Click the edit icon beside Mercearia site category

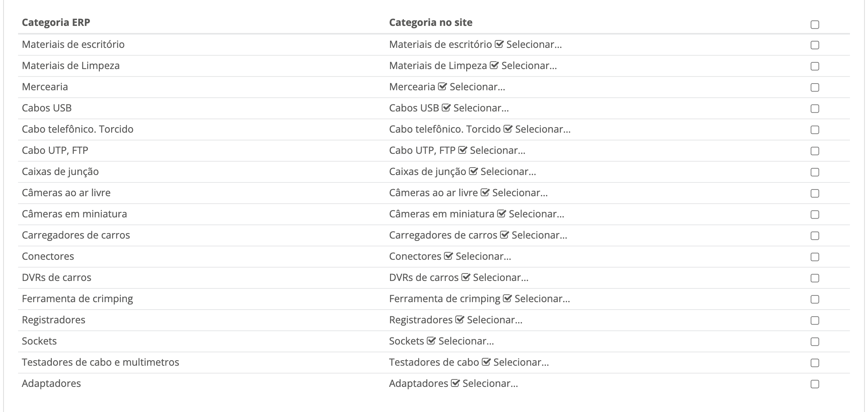[443, 87]
